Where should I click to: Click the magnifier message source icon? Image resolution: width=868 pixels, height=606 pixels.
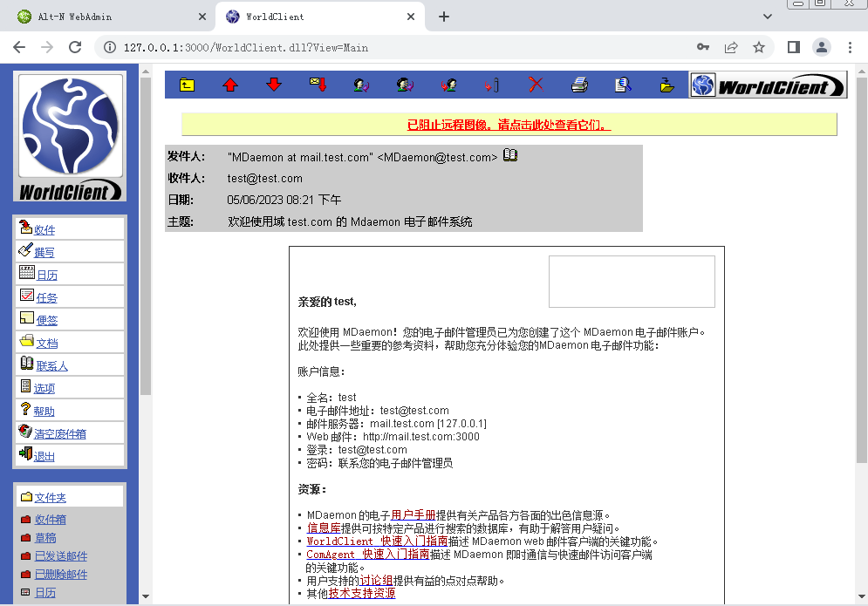[624, 85]
